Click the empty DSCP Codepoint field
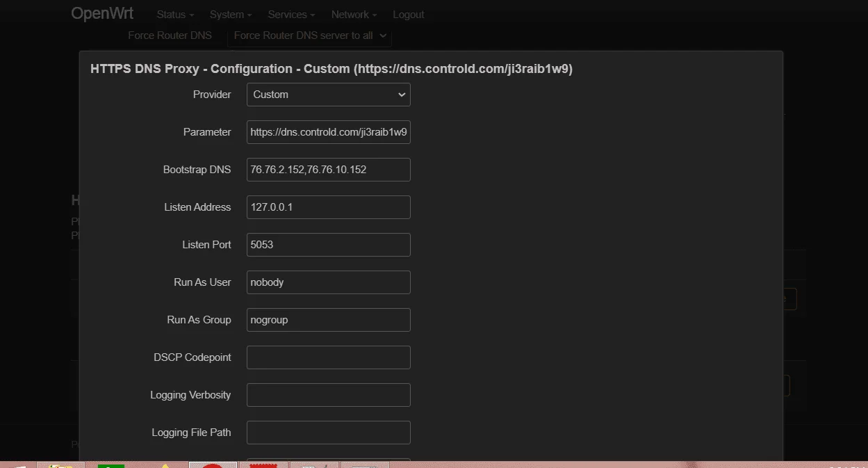This screenshot has height=468, width=868. pos(328,357)
